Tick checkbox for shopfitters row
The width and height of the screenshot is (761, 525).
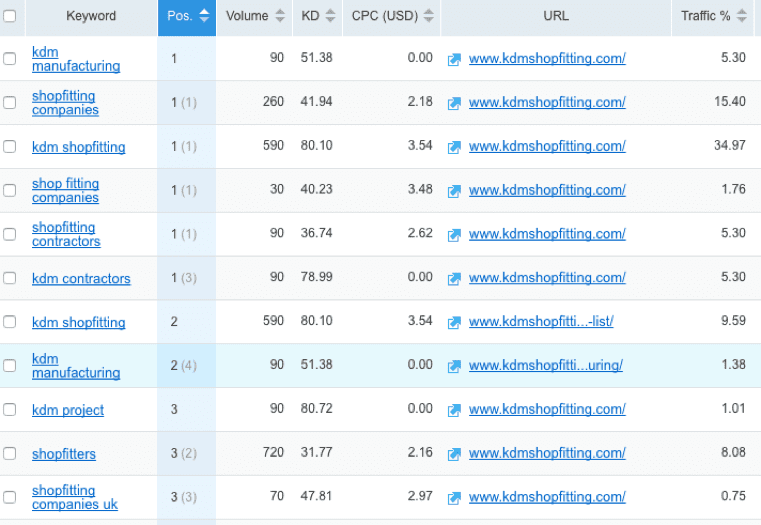(9, 453)
